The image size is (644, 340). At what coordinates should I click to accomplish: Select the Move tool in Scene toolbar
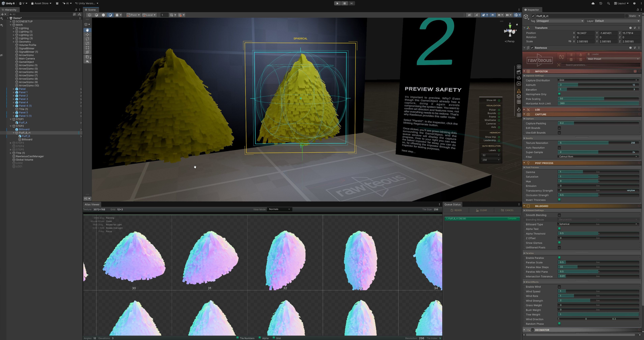tap(87, 35)
